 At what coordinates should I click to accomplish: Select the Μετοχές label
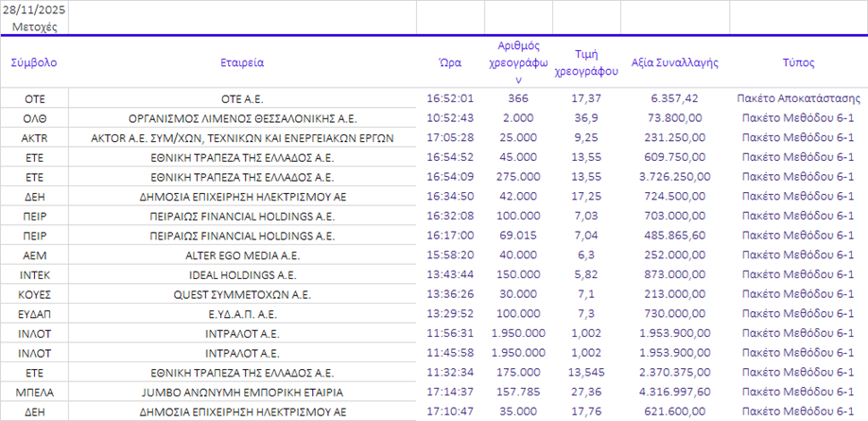34,27
